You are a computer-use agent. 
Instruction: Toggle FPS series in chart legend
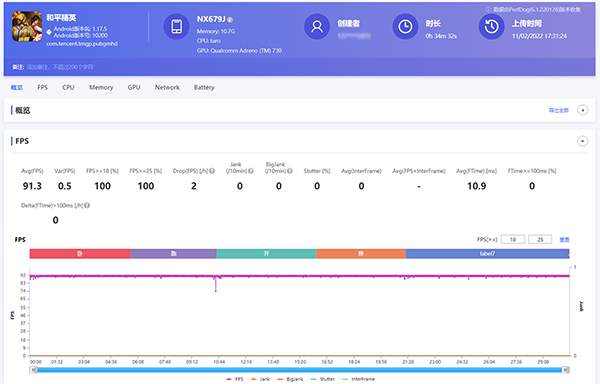point(235,379)
